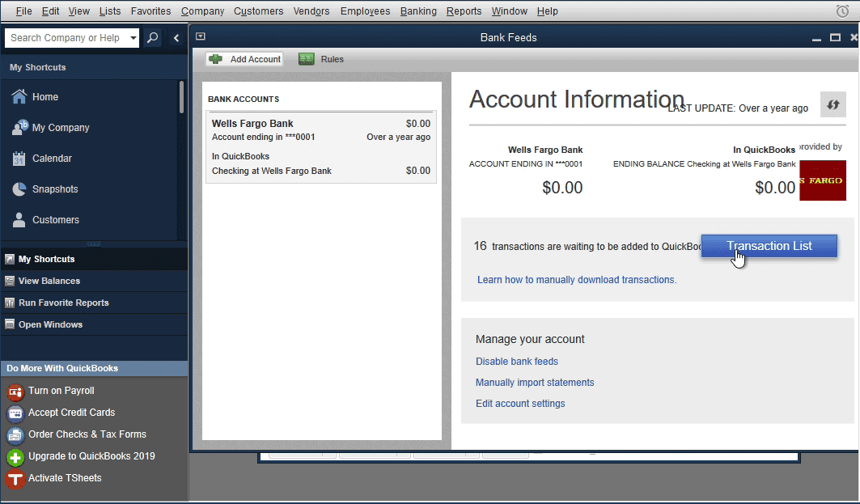
Task: Click the View Balances section icon
Action: point(10,281)
